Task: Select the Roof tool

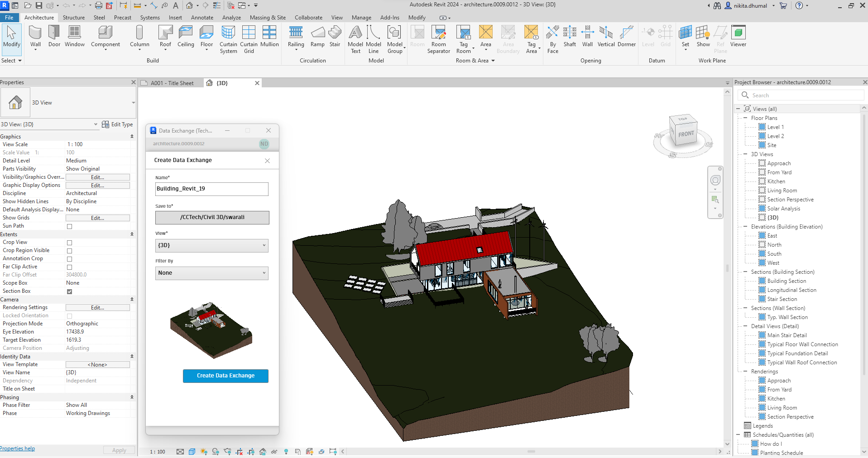Action: click(165, 36)
